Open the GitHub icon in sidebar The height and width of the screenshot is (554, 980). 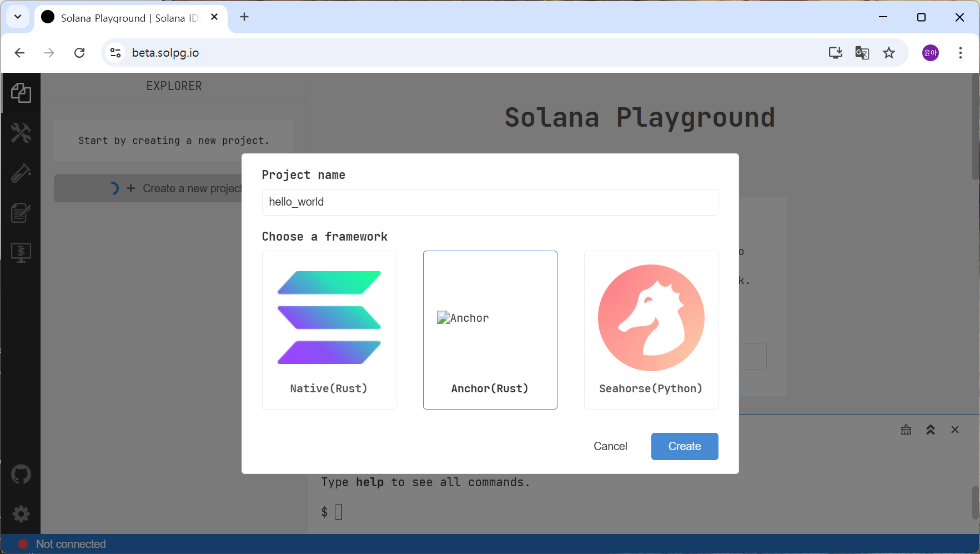[21, 474]
